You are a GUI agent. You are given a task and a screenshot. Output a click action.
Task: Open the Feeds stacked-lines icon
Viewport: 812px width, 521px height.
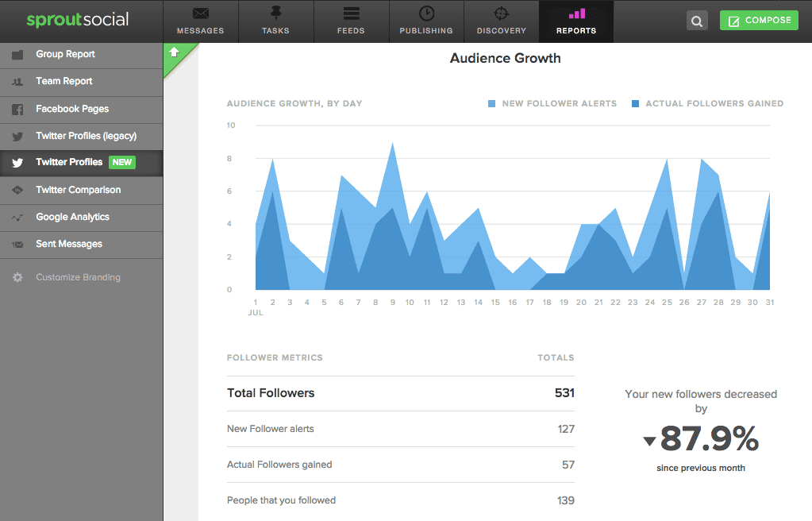(351, 14)
